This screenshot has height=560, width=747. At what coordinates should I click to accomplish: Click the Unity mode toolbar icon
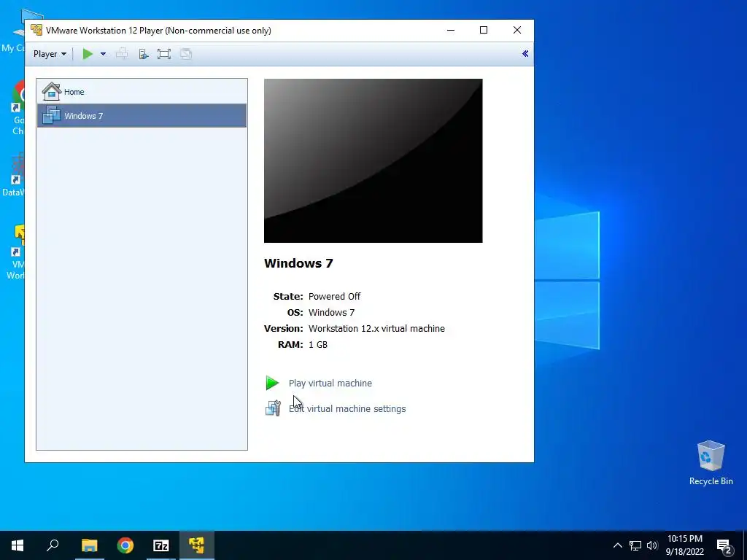(x=186, y=54)
